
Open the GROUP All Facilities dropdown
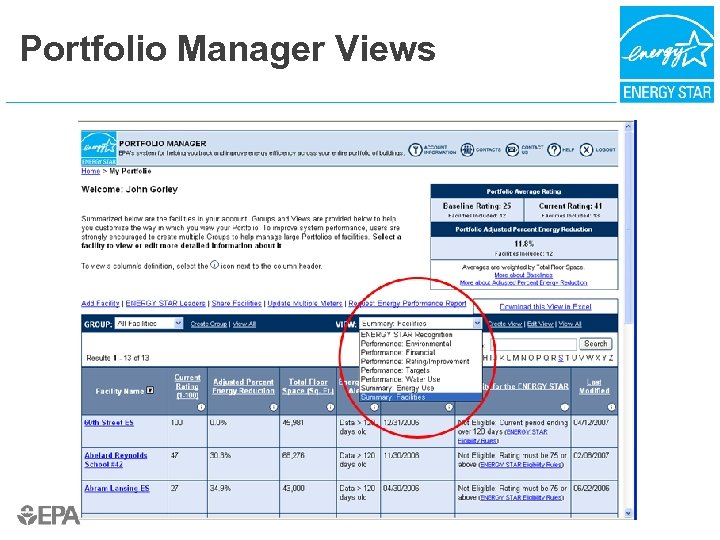pos(149,324)
